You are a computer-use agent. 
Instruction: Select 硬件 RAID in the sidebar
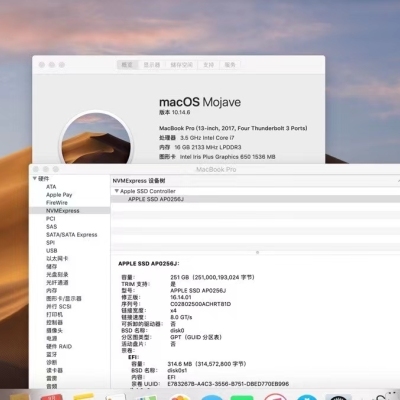(59, 347)
